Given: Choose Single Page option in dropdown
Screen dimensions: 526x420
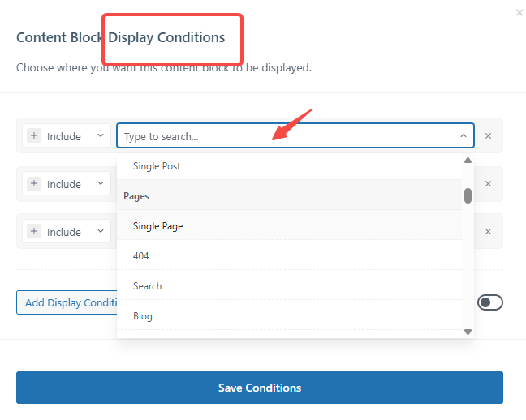Looking at the screenshot, I should [157, 226].
